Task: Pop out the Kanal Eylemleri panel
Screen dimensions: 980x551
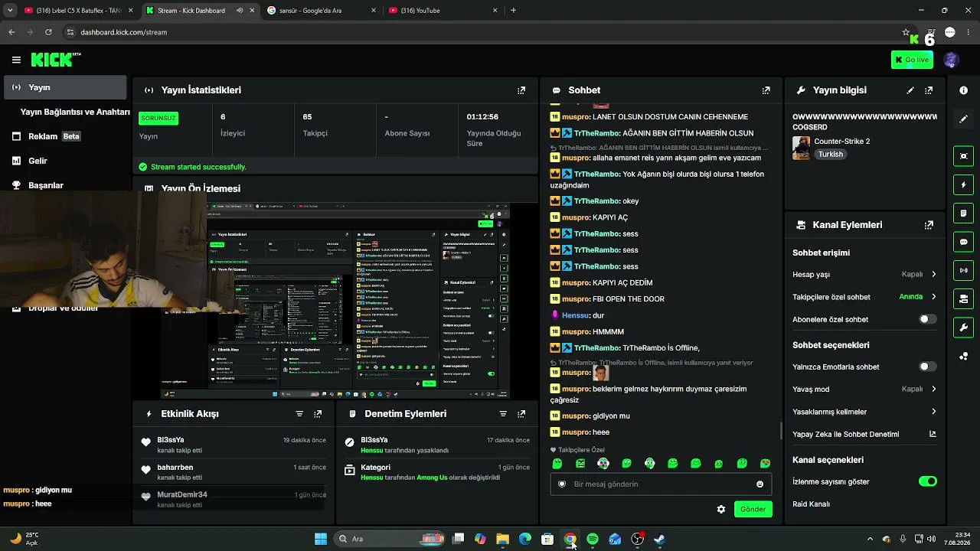Action: (x=929, y=225)
